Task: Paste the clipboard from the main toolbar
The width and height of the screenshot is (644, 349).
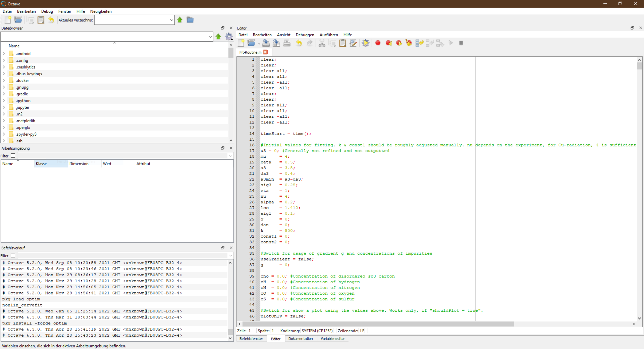Action: (x=41, y=20)
